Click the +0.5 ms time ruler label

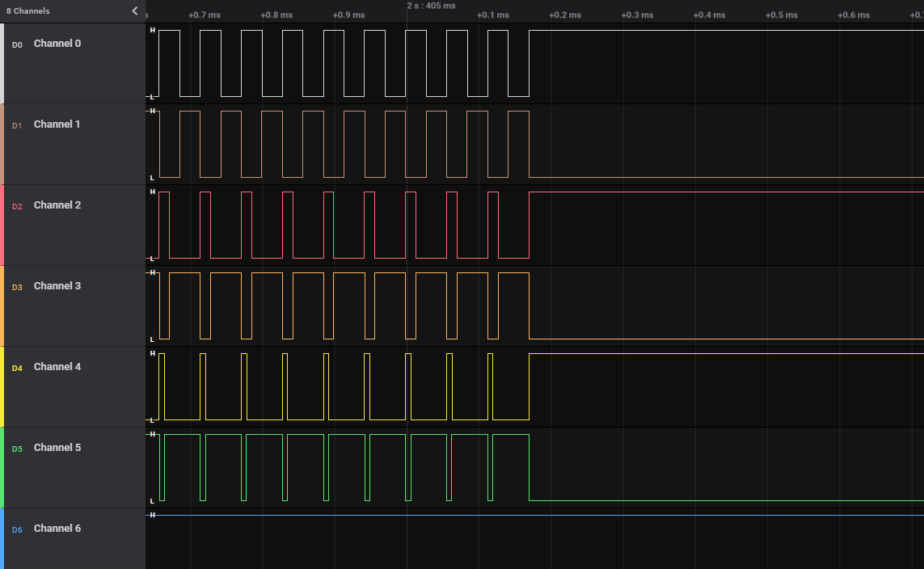coord(782,15)
